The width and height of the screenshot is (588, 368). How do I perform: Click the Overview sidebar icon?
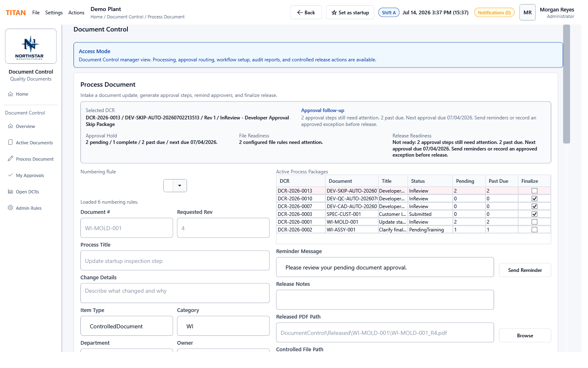point(11,126)
